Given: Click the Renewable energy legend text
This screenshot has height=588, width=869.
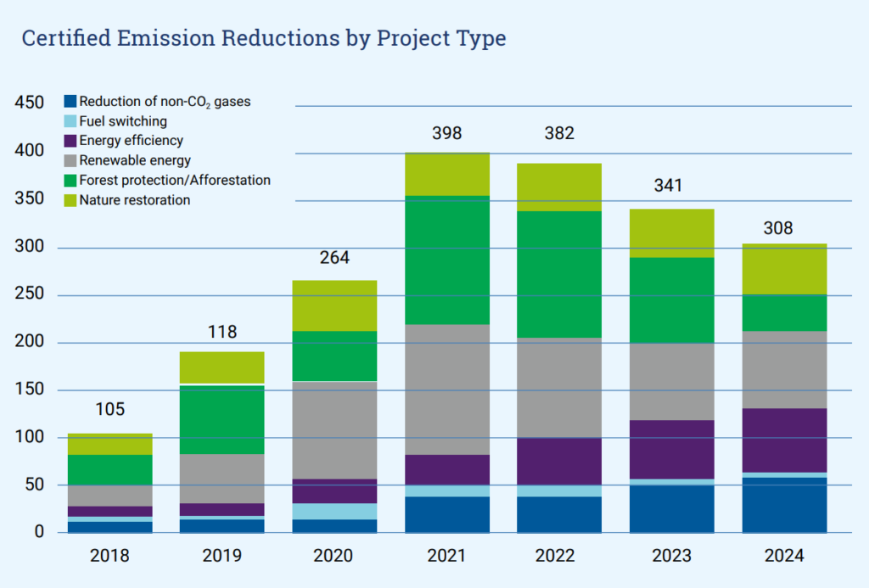Looking at the screenshot, I should 135,160.
